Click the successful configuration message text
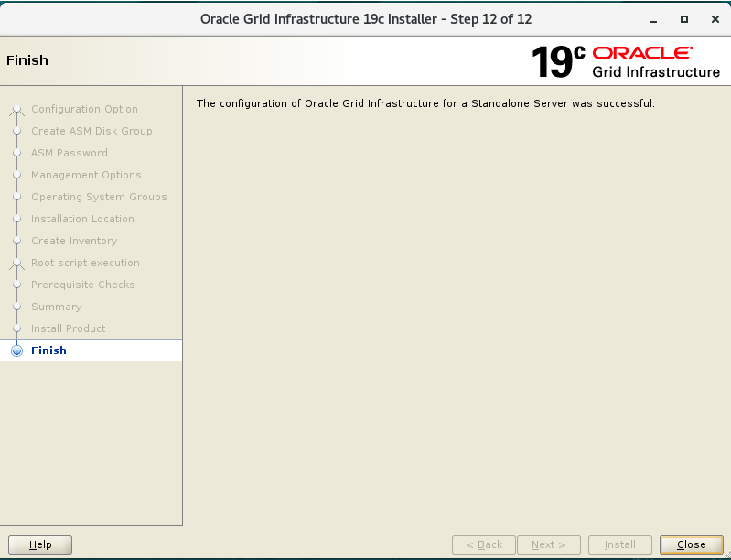Screen dimensions: 731x560 [x=425, y=103]
